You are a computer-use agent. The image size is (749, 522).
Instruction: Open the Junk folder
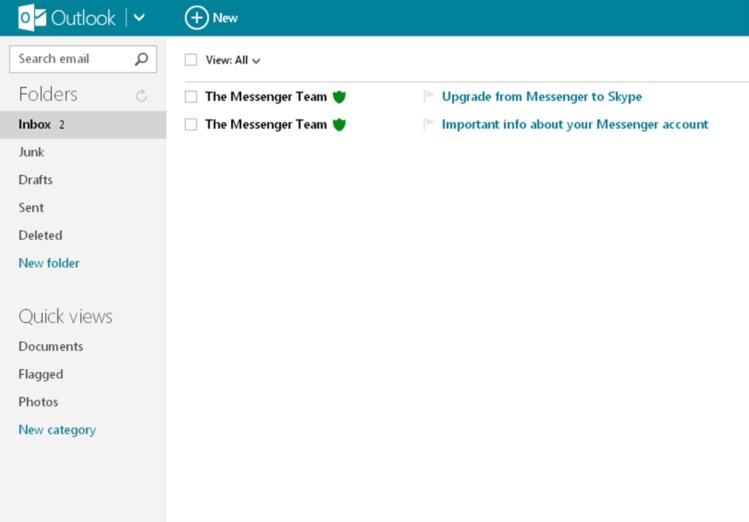coord(31,152)
